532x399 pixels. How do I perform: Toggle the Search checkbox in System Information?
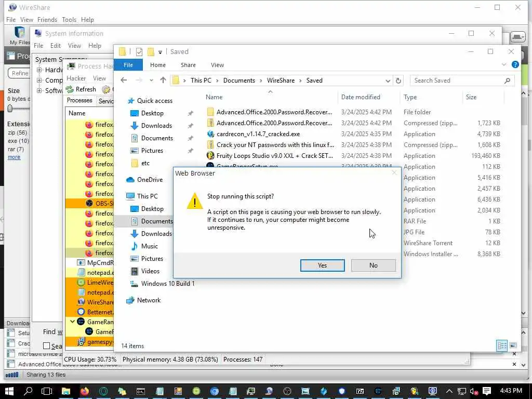[46, 345]
